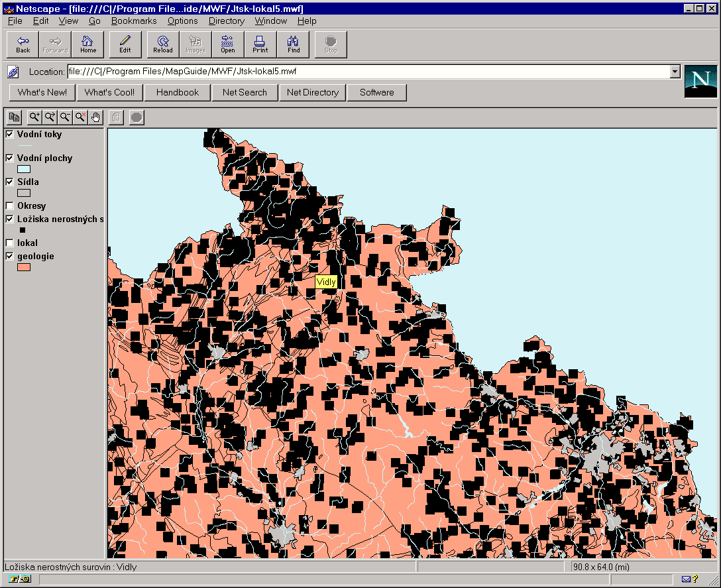
Task: Click the MapGuide copy map icon
Action: [x=15, y=117]
